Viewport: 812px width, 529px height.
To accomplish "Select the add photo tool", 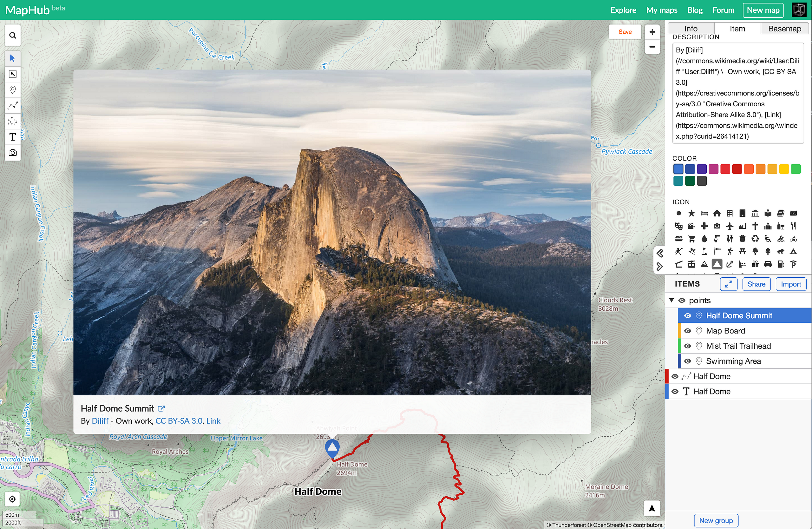I will [x=12, y=153].
